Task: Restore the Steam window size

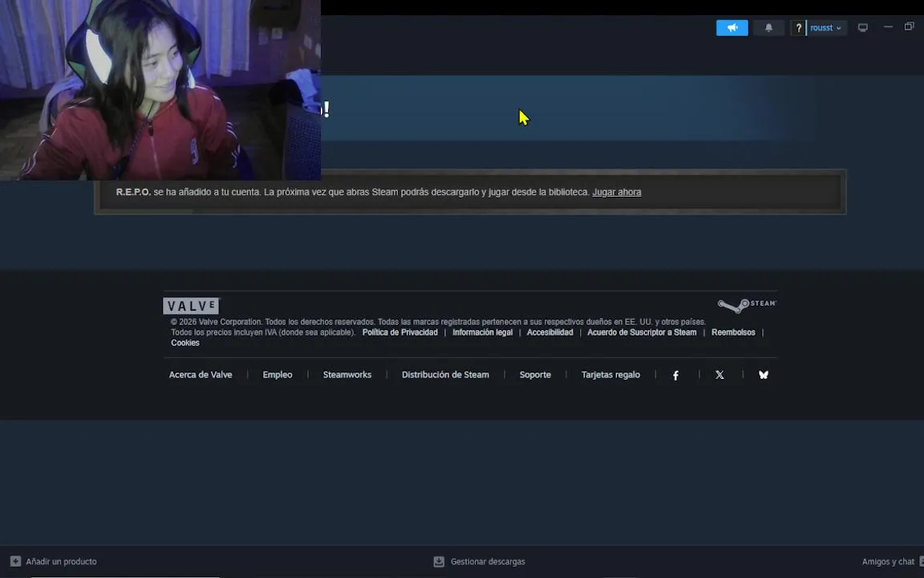Action: tap(910, 26)
